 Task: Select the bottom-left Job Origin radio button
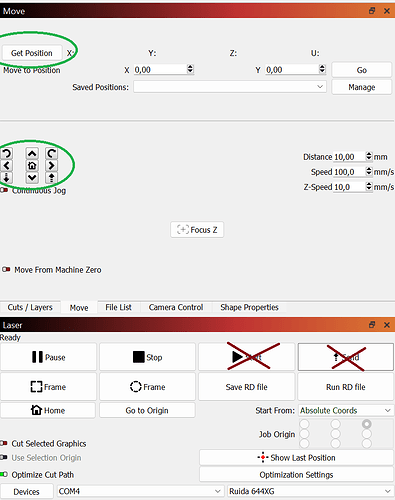[304, 443]
